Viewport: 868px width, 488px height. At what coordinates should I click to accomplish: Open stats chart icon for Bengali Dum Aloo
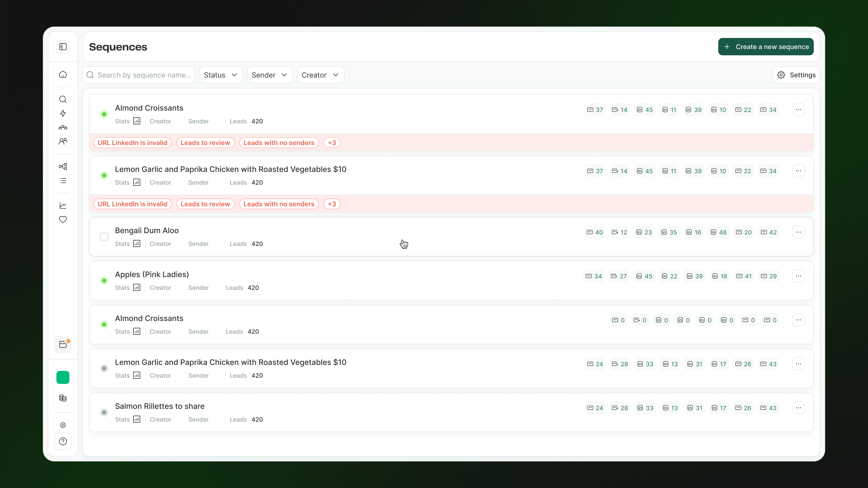136,243
